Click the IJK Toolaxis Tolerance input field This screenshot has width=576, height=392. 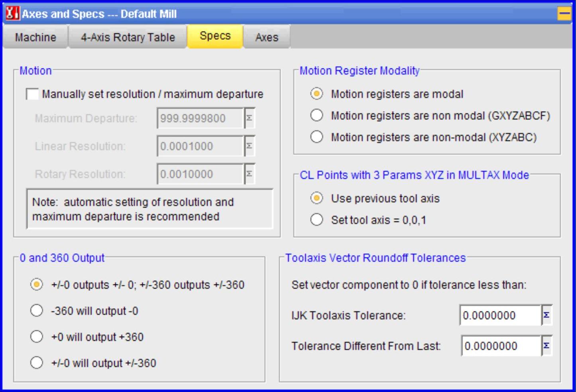click(500, 316)
